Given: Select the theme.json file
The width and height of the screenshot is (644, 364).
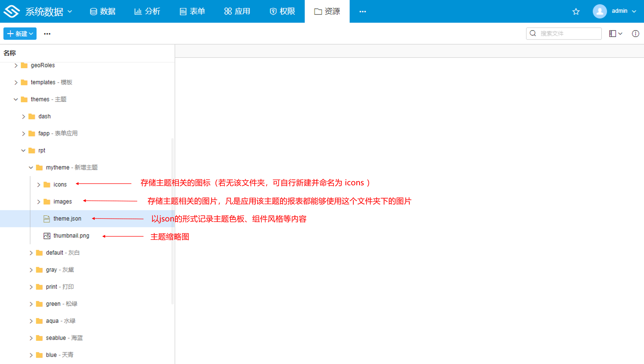Looking at the screenshot, I should point(67,219).
